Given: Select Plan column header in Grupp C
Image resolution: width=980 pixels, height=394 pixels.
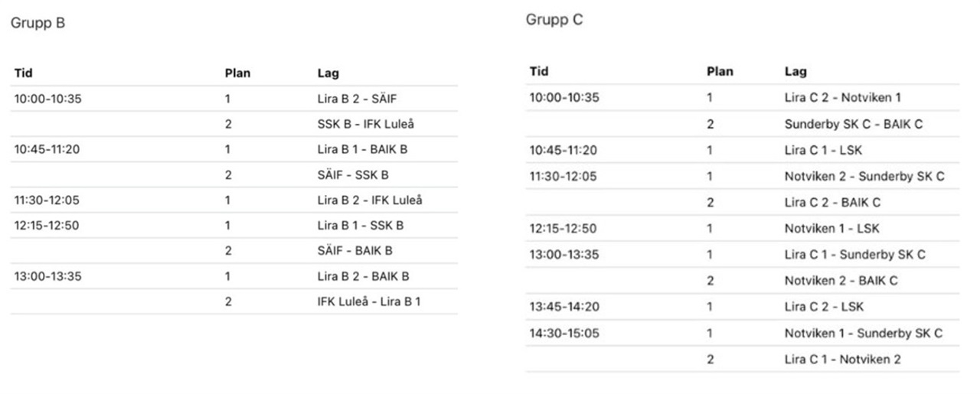Looking at the screenshot, I should tap(720, 72).
